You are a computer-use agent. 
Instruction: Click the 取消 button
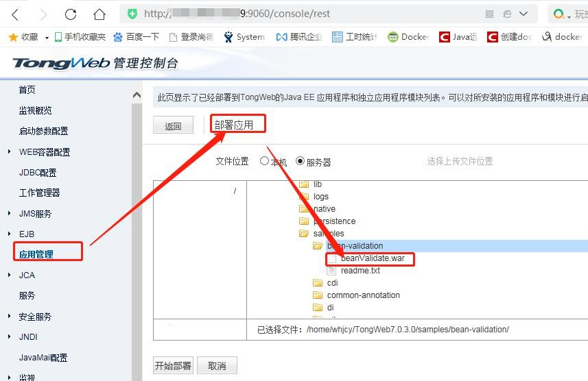(x=217, y=365)
